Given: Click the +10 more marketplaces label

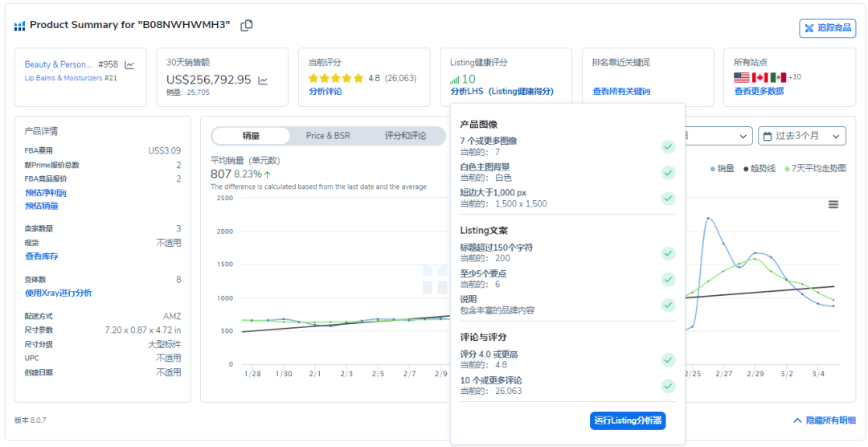Looking at the screenshot, I should point(794,77).
